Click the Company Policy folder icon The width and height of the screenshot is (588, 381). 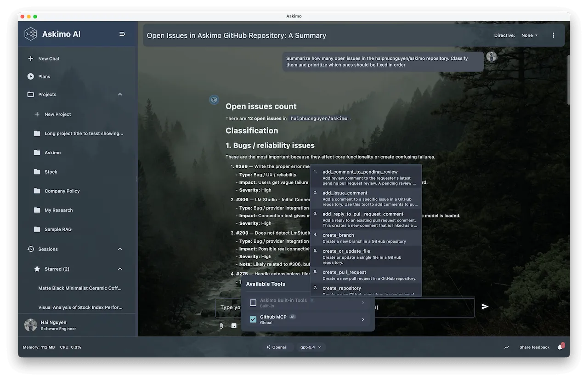[x=37, y=191]
